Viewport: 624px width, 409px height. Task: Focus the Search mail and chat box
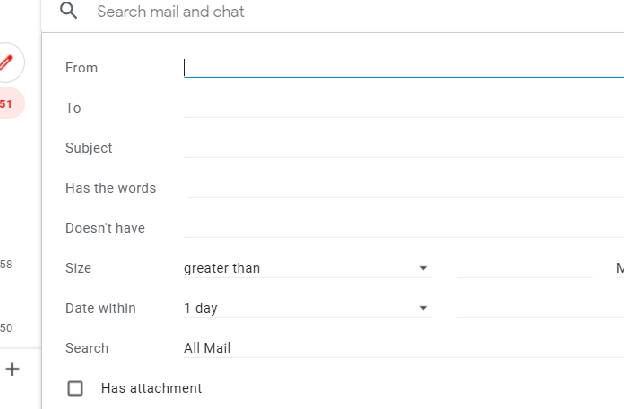pyautogui.click(x=300, y=12)
